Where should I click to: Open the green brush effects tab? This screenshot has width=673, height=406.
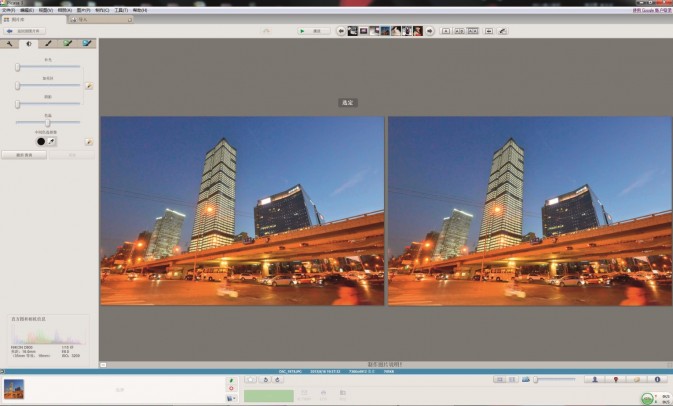pos(67,44)
